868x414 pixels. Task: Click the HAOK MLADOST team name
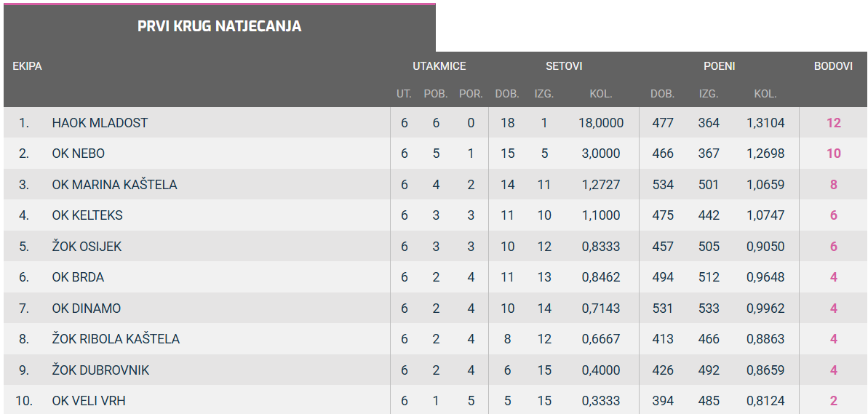(100, 123)
